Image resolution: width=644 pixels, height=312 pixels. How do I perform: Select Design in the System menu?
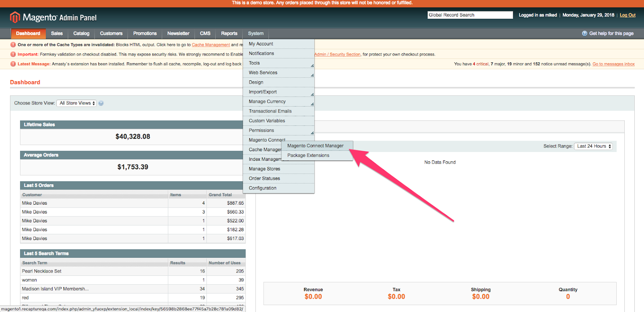pyautogui.click(x=279, y=82)
